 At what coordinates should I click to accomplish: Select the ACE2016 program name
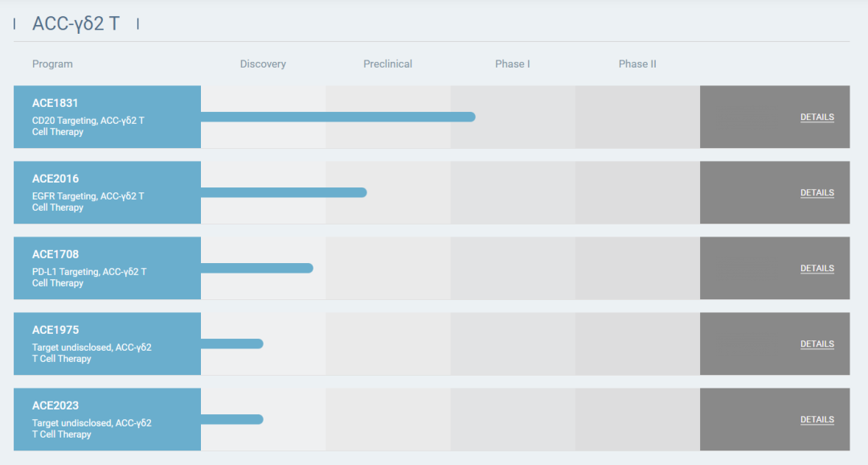tap(55, 179)
